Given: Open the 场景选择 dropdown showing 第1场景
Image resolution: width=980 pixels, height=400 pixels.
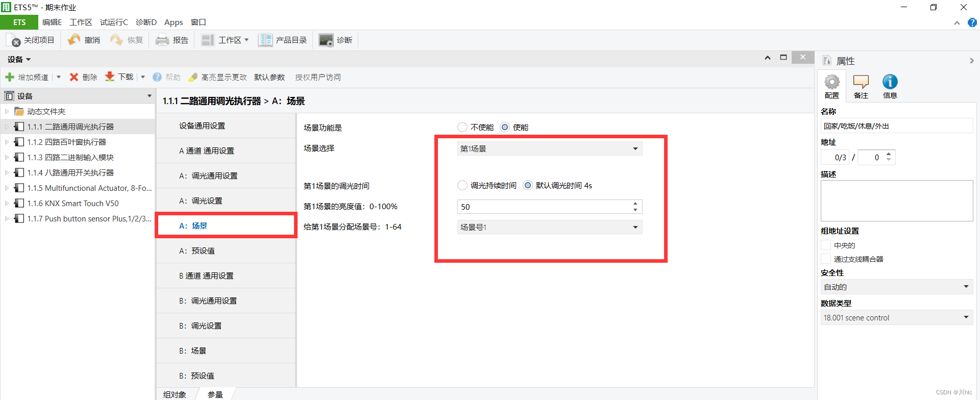Looking at the screenshot, I should 549,148.
